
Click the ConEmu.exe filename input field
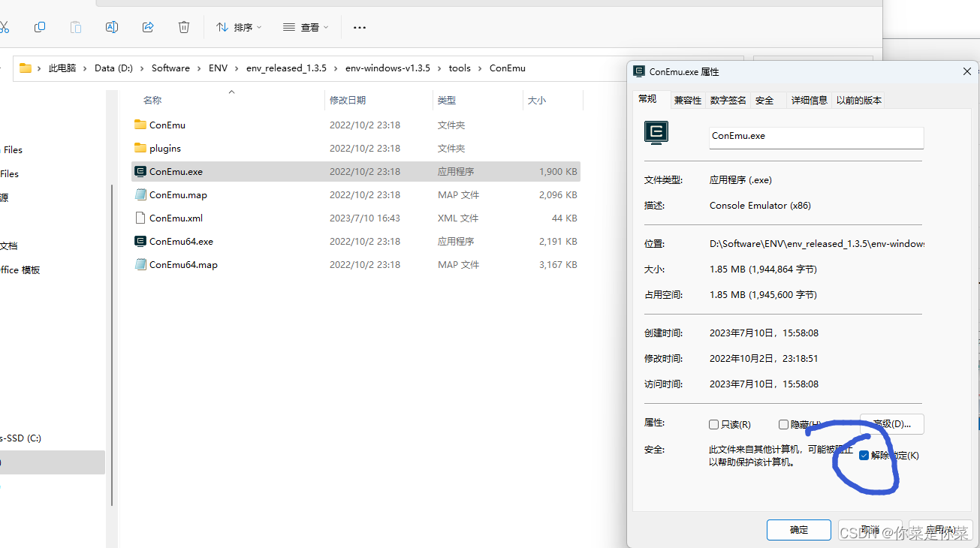pyautogui.click(x=816, y=137)
